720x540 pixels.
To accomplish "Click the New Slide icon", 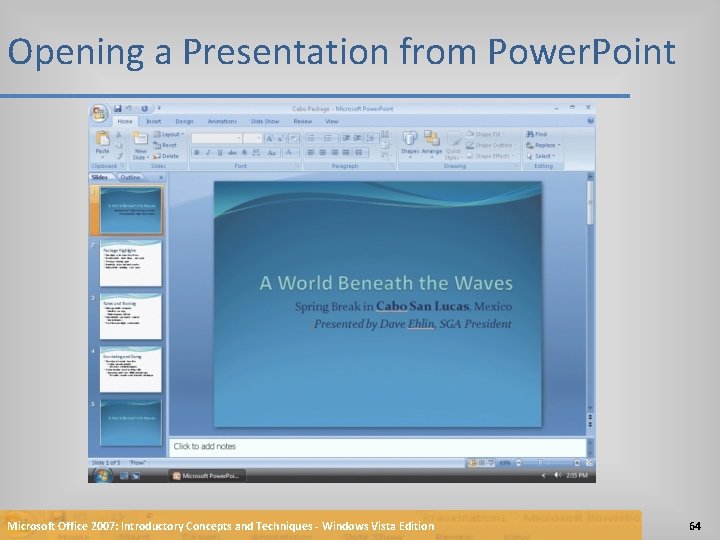I will tap(140, 138).
